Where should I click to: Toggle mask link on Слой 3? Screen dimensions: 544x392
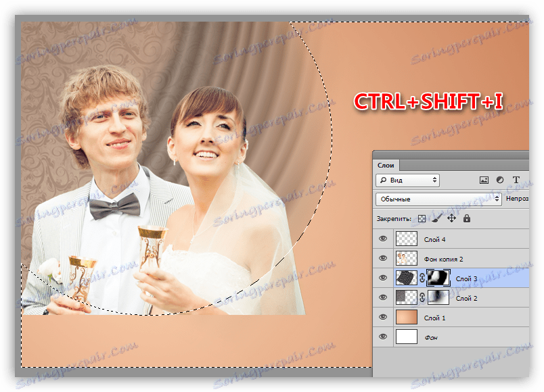point(422,278)
